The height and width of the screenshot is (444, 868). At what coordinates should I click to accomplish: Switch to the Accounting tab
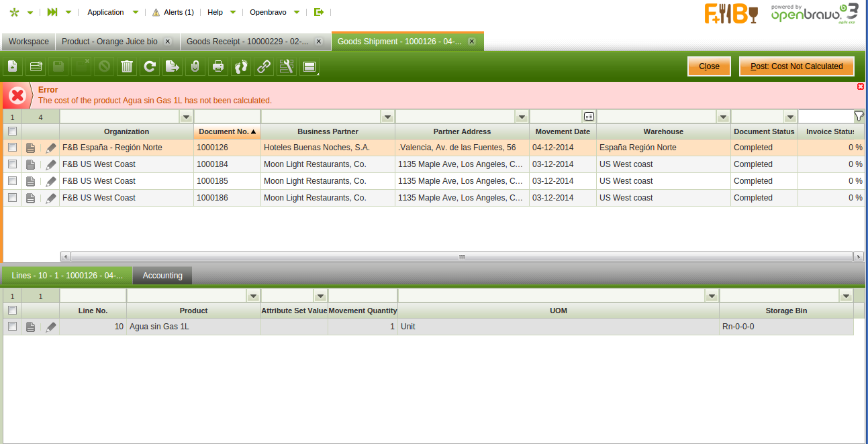[162, 276]
